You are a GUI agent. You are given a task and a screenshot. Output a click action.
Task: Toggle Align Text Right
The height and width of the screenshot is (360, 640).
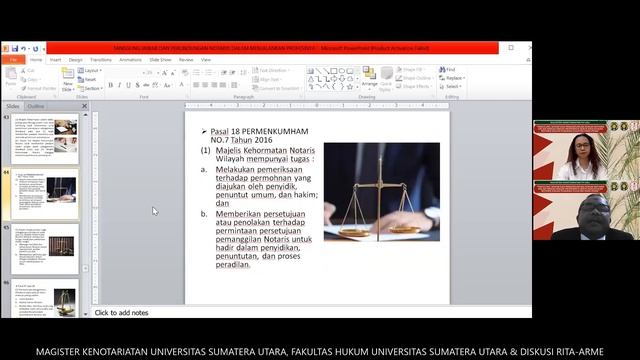click(x=214, y=85)
